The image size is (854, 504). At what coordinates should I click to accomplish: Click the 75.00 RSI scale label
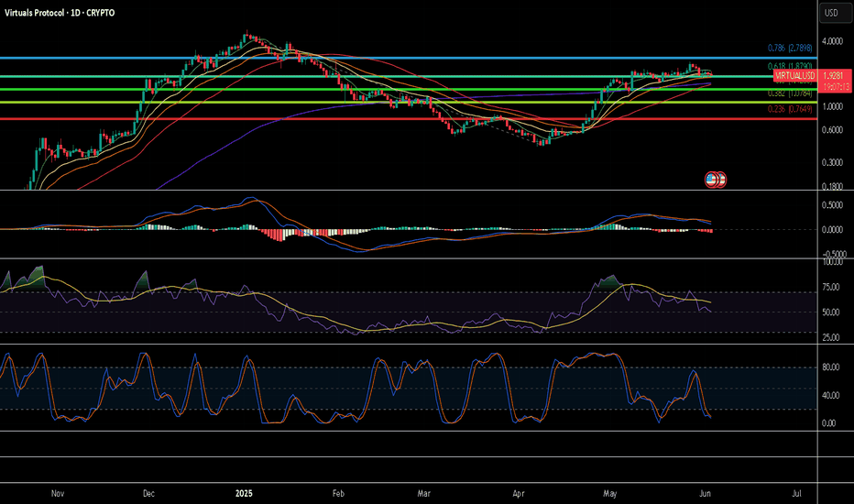coord(833,286)
